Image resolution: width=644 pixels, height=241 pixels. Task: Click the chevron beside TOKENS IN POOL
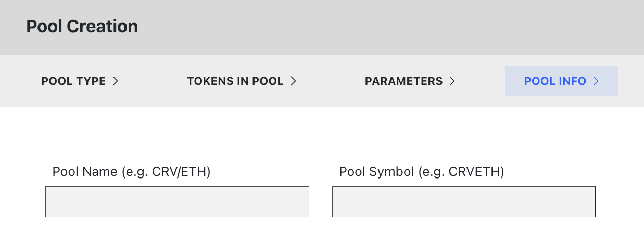pos(293,81)
